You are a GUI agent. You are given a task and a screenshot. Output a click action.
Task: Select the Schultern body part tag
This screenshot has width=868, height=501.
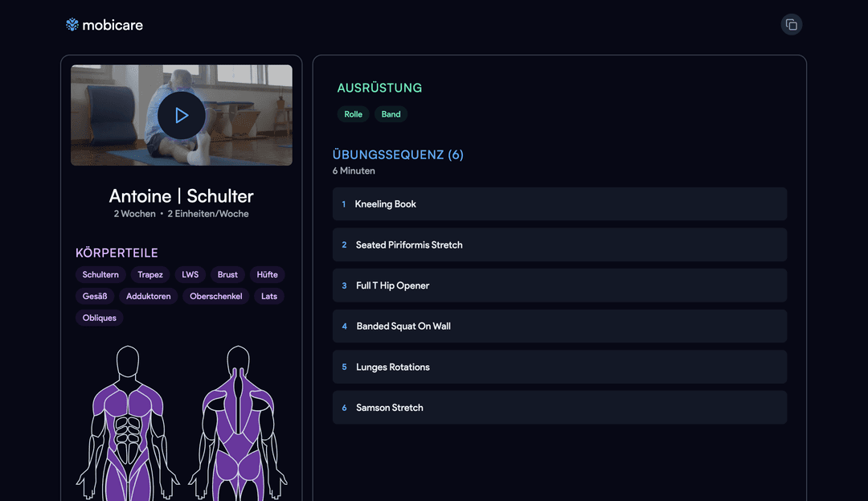100,275
